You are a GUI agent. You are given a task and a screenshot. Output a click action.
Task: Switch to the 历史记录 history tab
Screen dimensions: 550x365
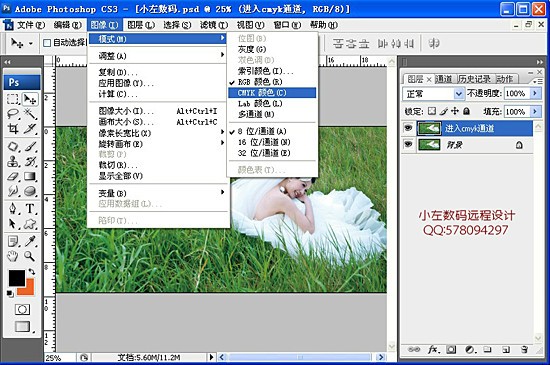click(x=475, y=79)
